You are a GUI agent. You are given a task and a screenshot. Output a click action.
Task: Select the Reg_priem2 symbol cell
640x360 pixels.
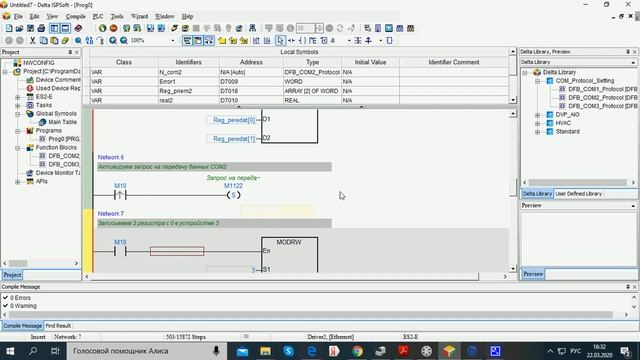(x=189, y=91)
